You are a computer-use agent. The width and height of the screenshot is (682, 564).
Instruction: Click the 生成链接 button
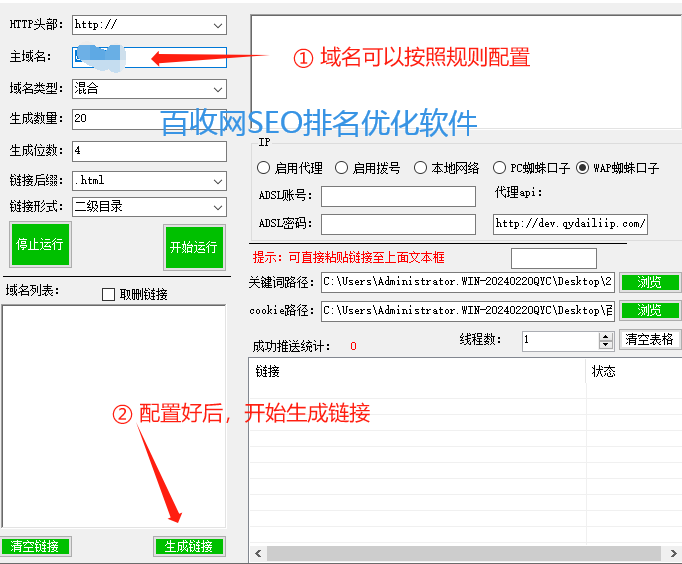click(x=189, y=546)
